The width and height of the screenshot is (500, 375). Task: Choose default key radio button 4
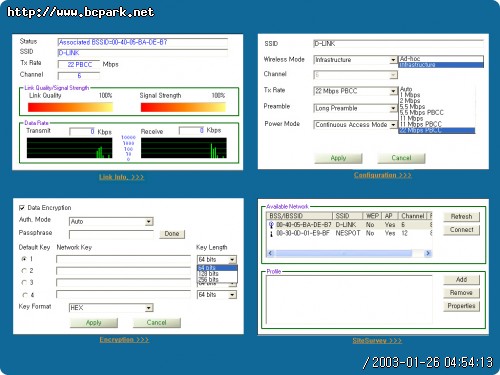24,295
